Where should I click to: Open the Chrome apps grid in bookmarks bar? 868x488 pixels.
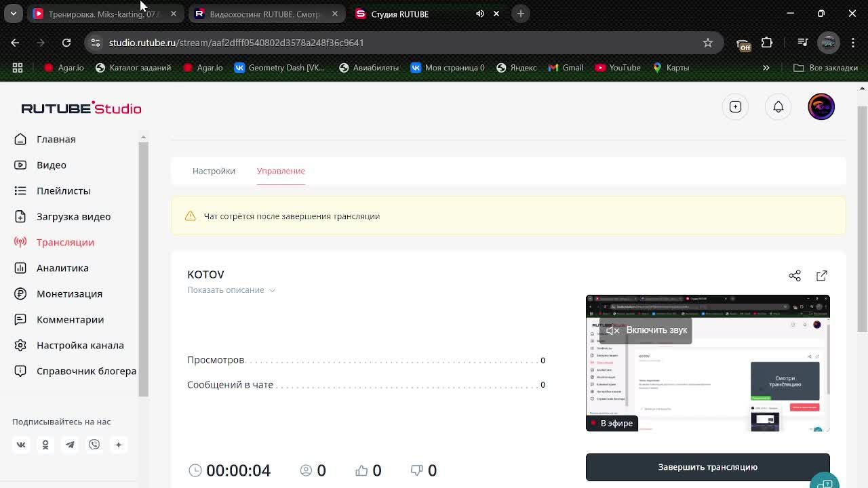[x=18, y=68]
